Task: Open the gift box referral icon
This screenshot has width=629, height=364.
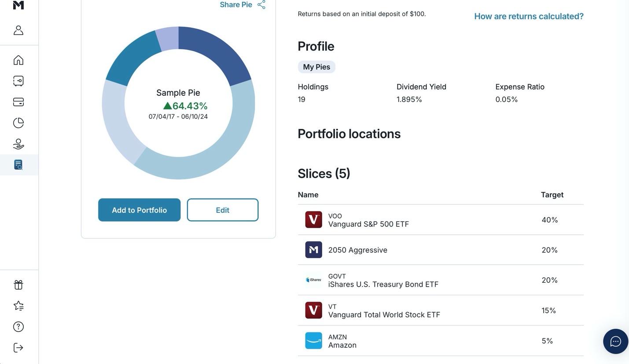Action: point(18,285)
